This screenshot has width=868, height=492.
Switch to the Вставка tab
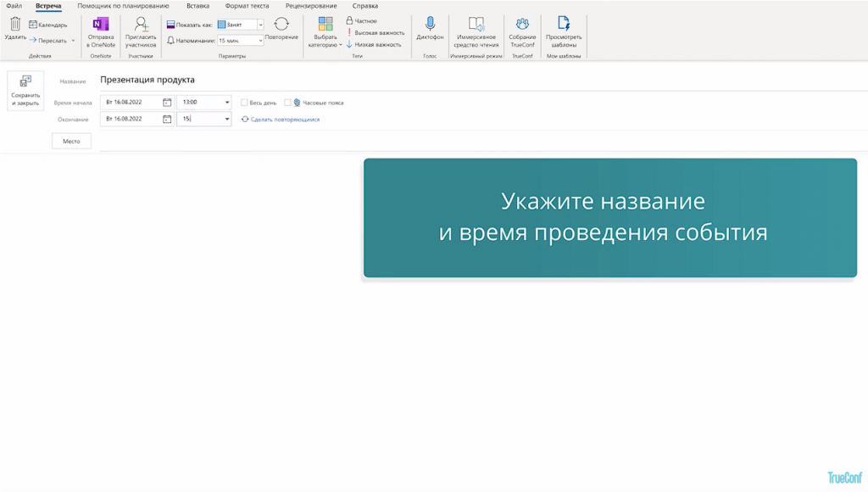tap(198, 6)
